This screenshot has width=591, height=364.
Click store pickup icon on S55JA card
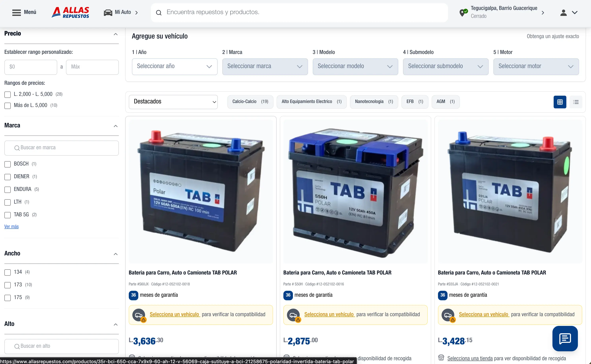point(441,358)
